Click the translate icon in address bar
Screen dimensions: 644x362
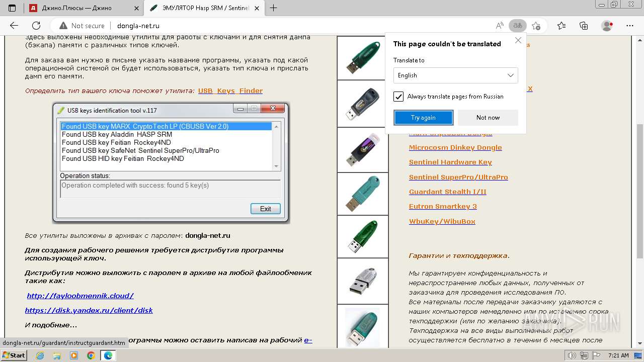coord(517,26)
